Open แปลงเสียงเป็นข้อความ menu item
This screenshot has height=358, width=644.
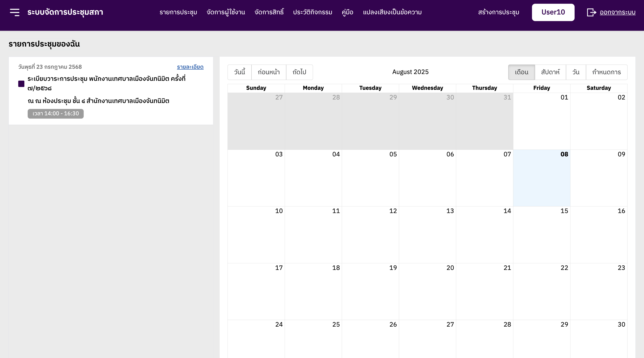(392, 12)
